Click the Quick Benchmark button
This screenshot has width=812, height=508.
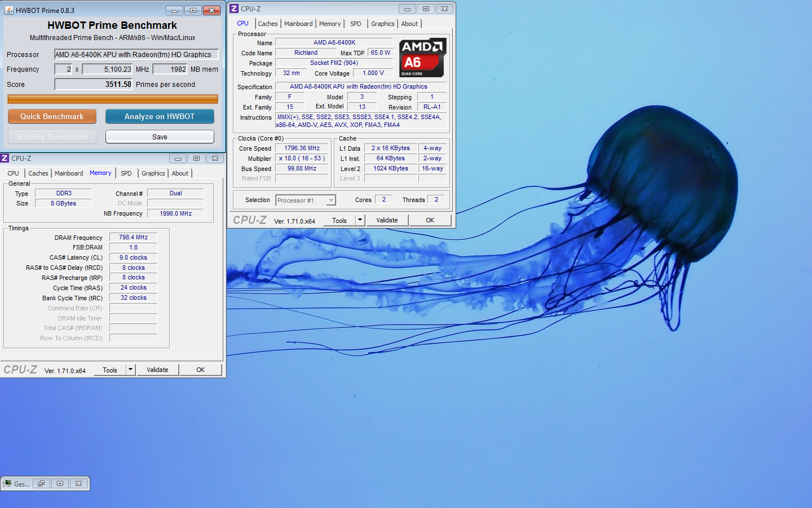(52, 116)
